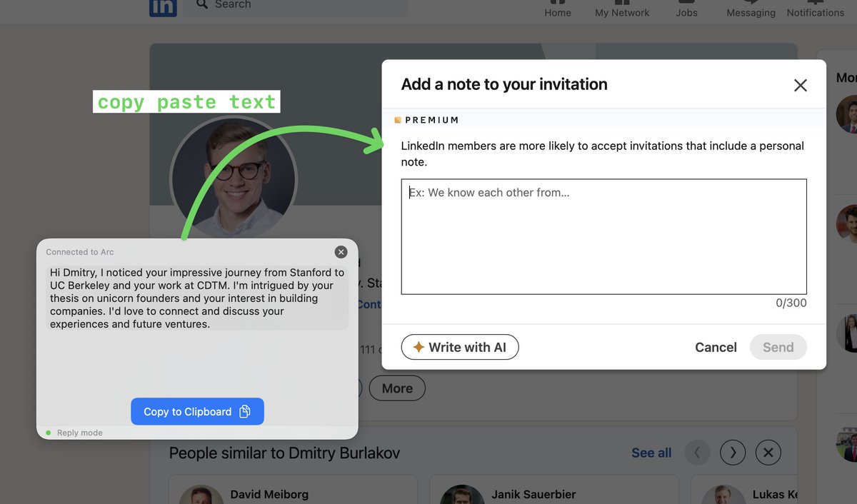Click See all similar people link
Screen dimensions: 857x504
651,453
